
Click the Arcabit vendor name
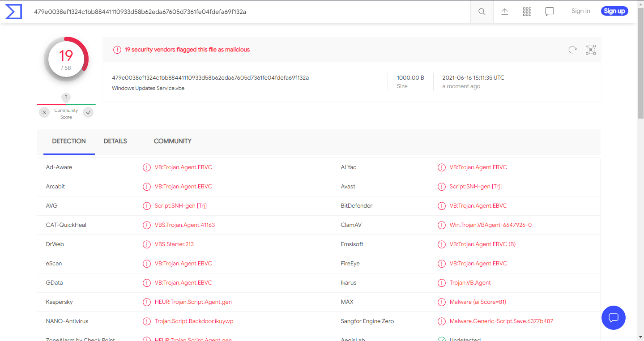[x=55, y=187]
